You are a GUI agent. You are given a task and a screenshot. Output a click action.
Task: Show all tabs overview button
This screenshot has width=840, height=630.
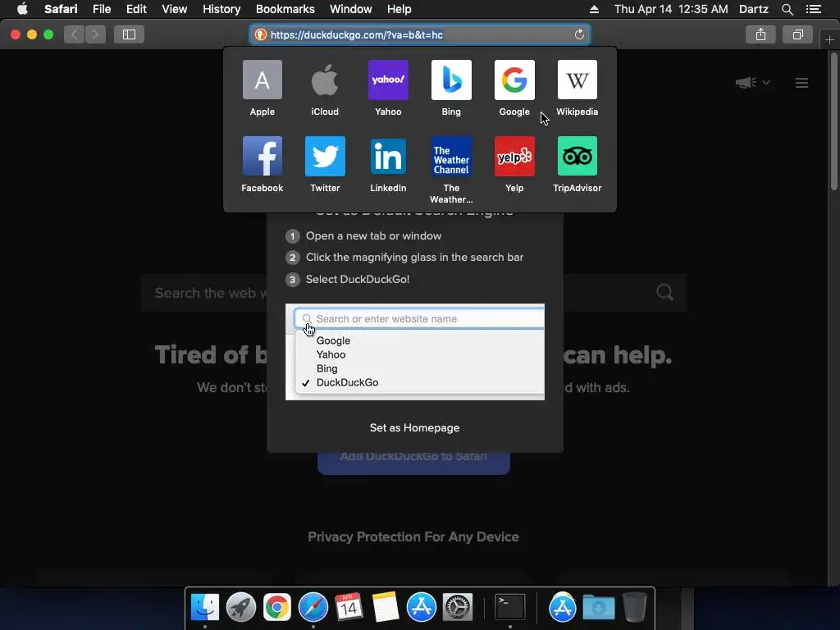tap(797, 34)
